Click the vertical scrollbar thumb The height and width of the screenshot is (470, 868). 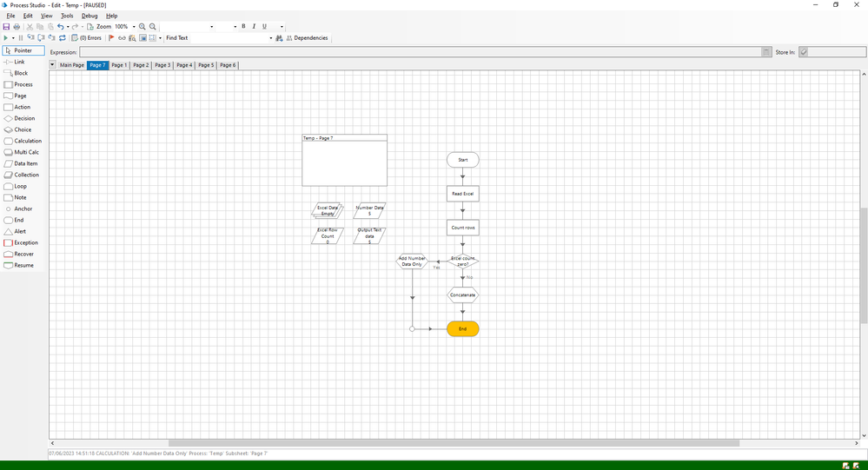point(864,266)
